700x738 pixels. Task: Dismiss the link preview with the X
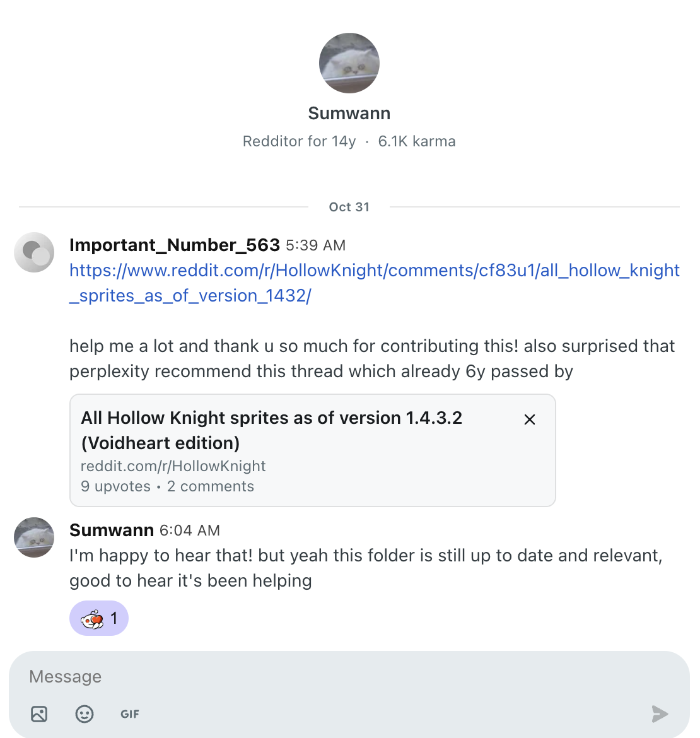(529, 419)
